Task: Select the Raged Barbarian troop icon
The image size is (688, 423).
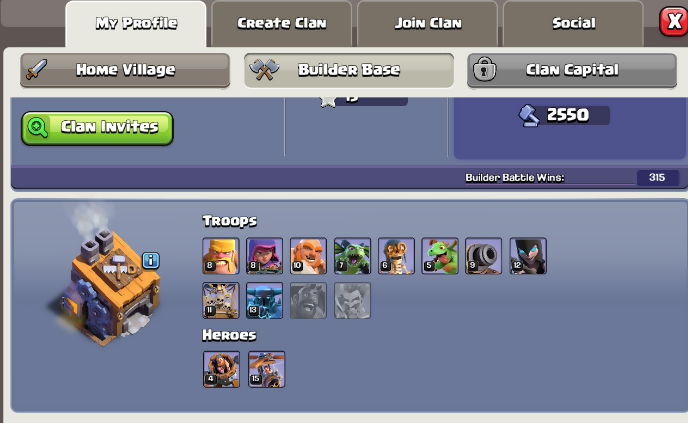Action: pos(221,256)
